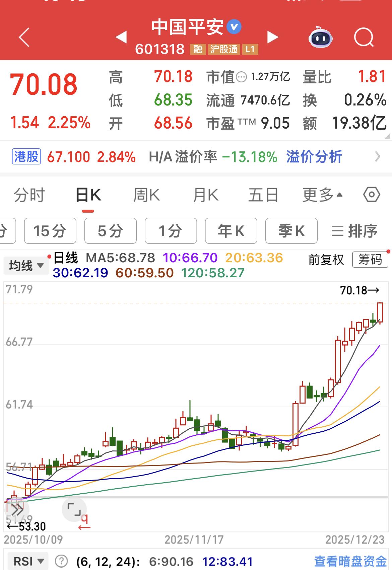Tap the turnover amount 19.38亿
Image resolution: width=392 pixels, height=570 pixels.
click(359, 123)
